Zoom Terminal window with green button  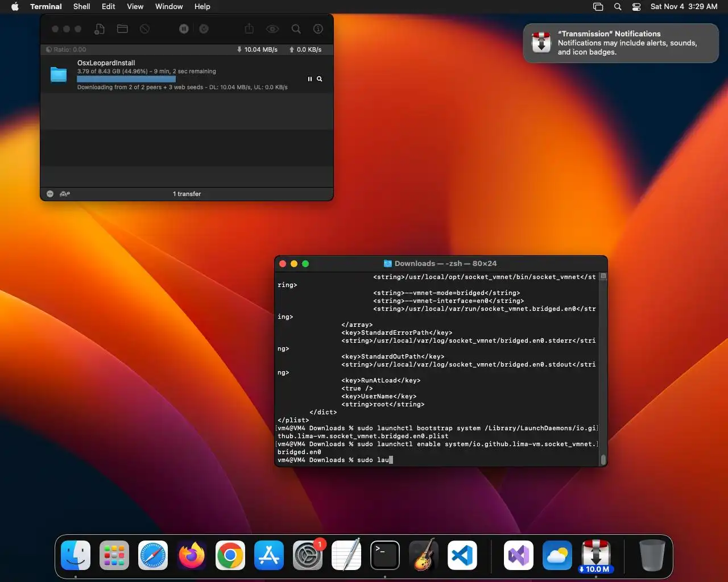(x=305, y=264)
